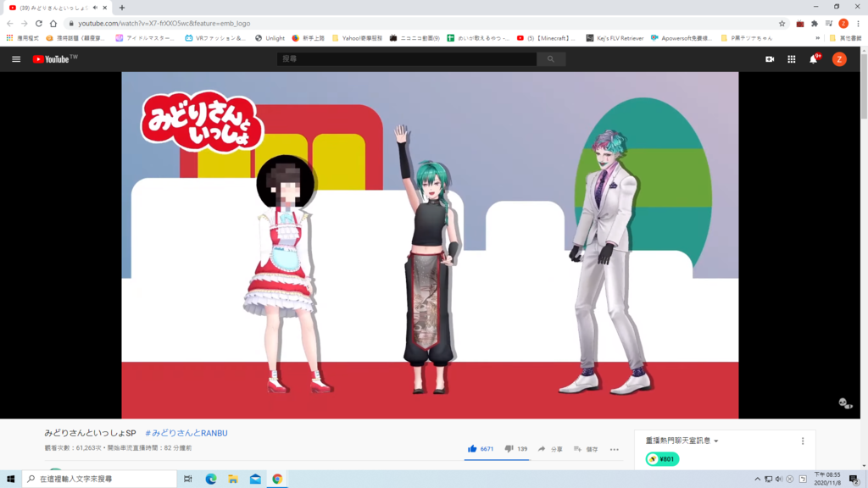Like the video with thumbs up

click(480, 449)
